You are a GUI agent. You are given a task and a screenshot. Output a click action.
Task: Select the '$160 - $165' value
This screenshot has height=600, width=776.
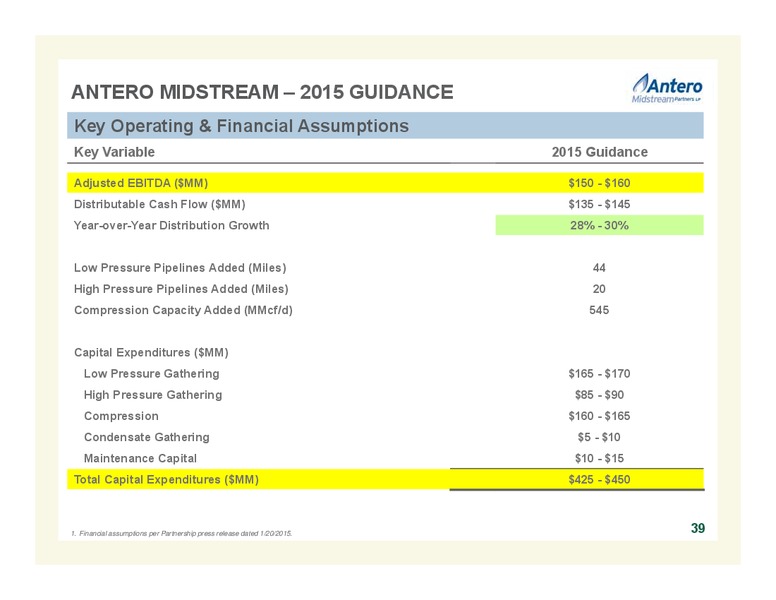click(599, 416)
